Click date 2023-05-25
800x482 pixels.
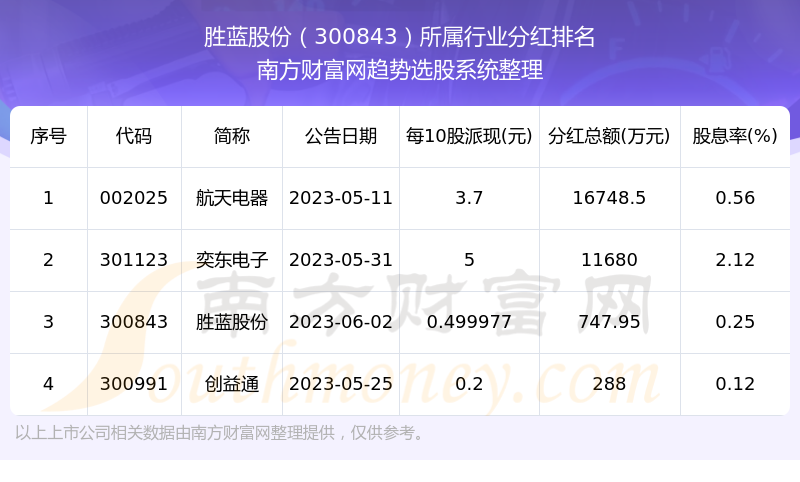(x=341, y=384)
